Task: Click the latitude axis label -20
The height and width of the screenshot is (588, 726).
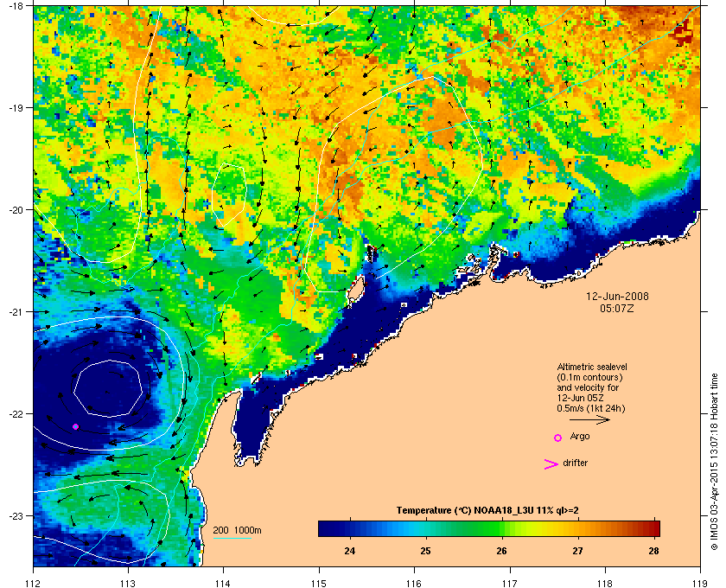Action: point(16,210)
